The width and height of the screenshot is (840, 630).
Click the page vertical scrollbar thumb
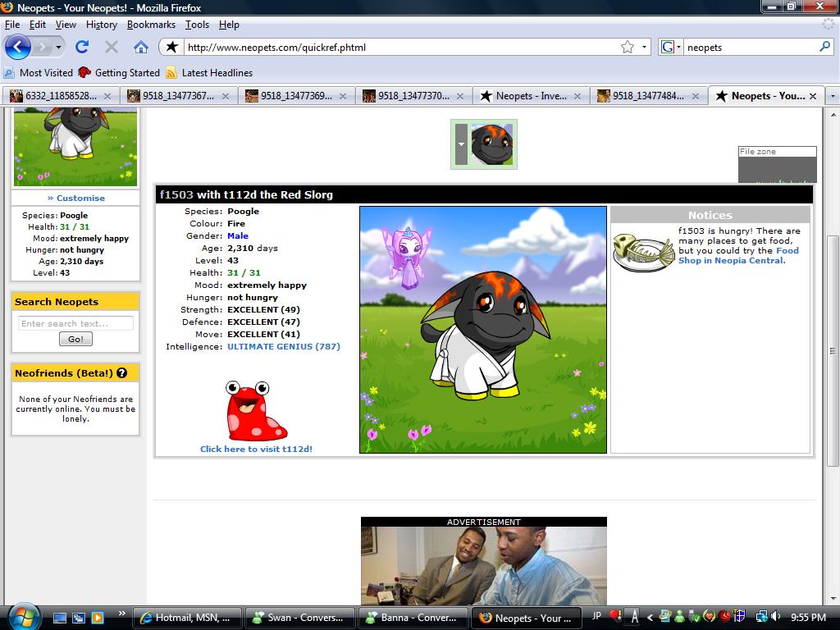(x=833, y=350)
